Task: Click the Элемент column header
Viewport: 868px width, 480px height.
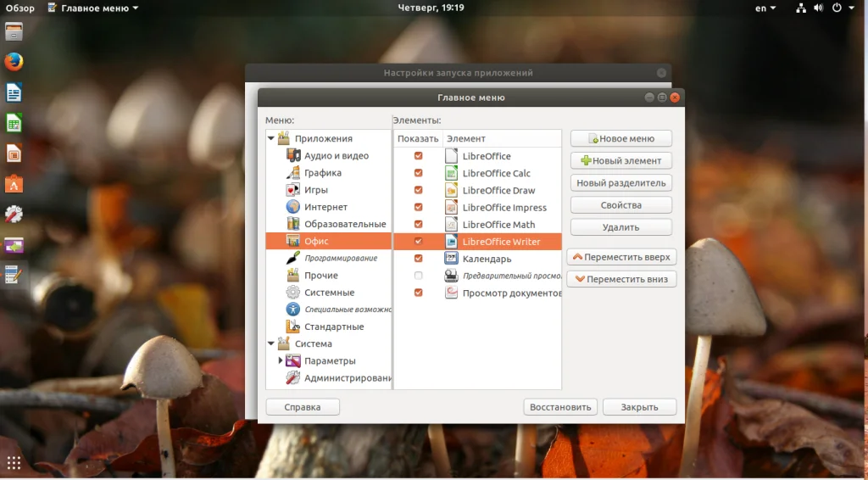Action: pos(502,138)
